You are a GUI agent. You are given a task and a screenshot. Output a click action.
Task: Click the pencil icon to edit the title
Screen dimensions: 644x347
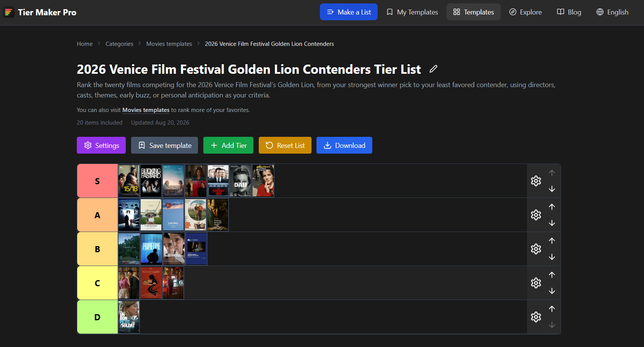click(433, 69)
